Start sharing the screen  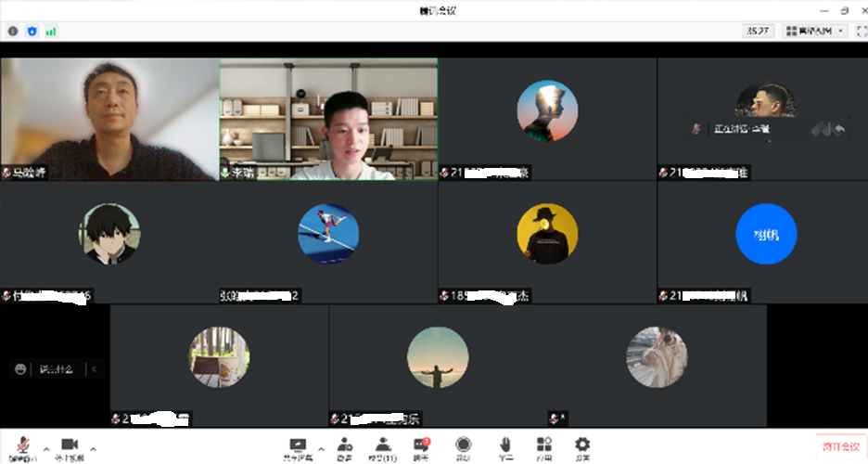coord(298,448)
